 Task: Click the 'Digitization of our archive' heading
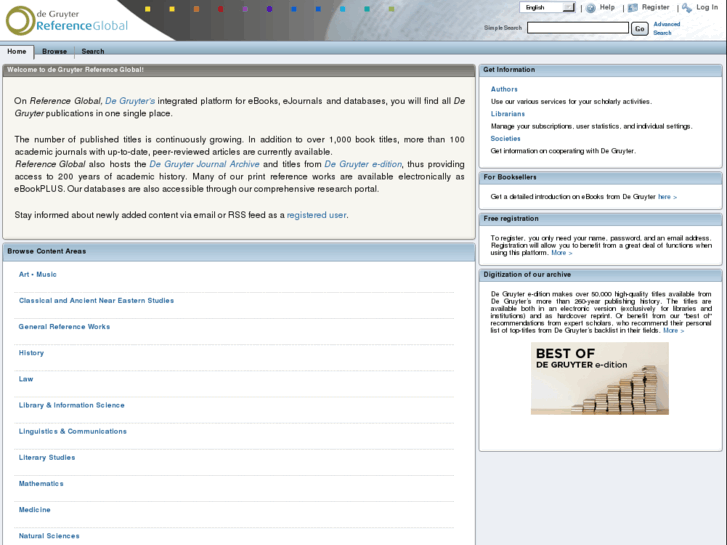click(x=527, y=275)
